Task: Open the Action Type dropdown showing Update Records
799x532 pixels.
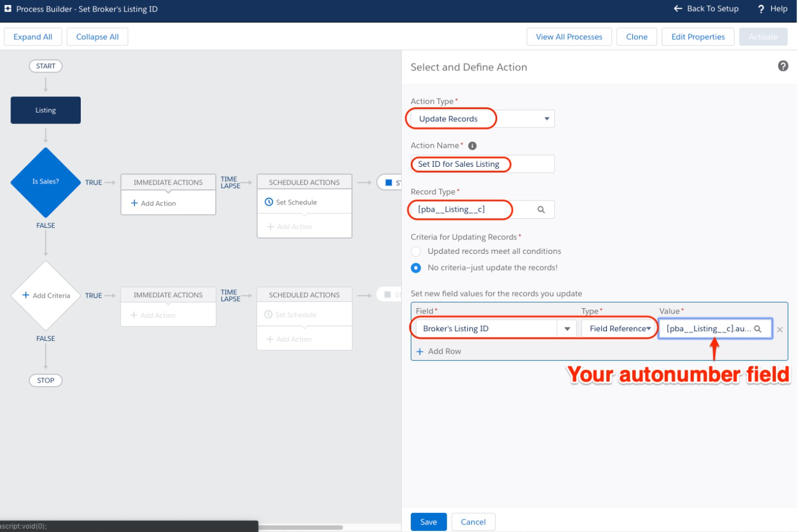Action: tap(545, 118)
